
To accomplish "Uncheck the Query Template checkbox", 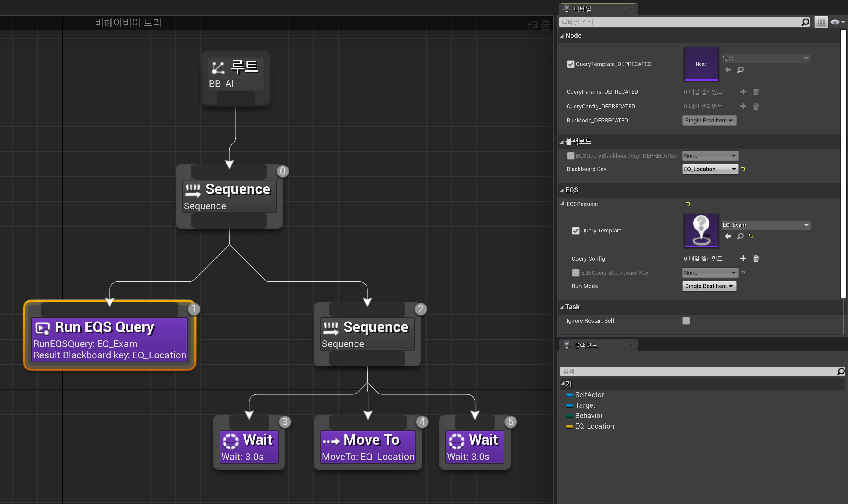I will click(575, 231).
